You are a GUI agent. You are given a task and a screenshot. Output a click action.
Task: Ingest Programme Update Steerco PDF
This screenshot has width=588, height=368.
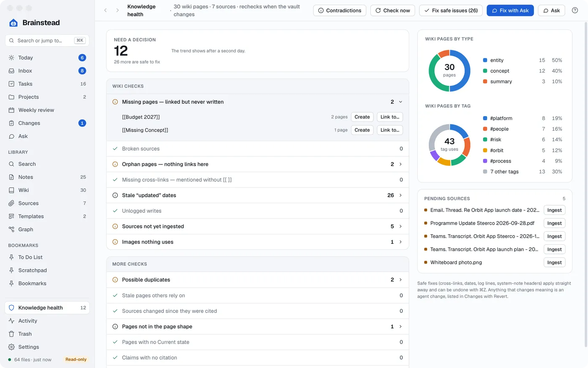click(554, 223)
